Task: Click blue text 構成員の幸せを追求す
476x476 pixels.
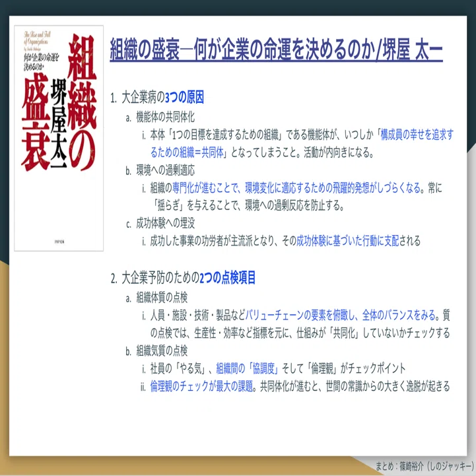Action: point(417,135)
